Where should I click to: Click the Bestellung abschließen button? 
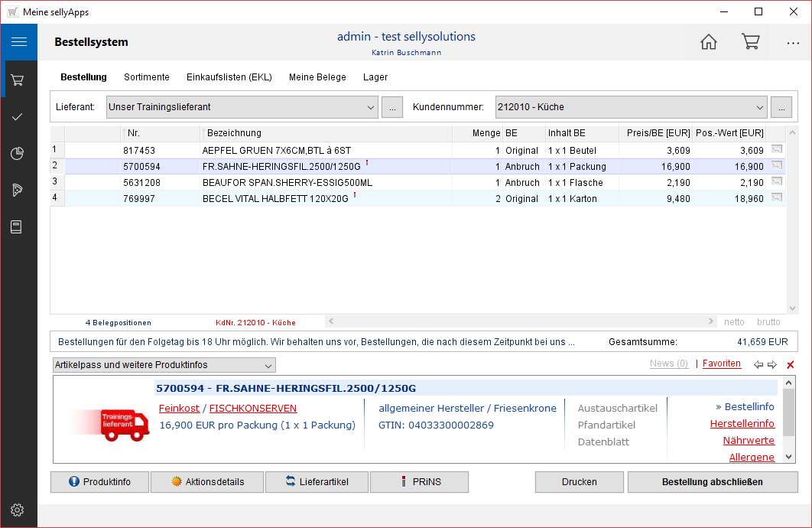click(712, 482)
